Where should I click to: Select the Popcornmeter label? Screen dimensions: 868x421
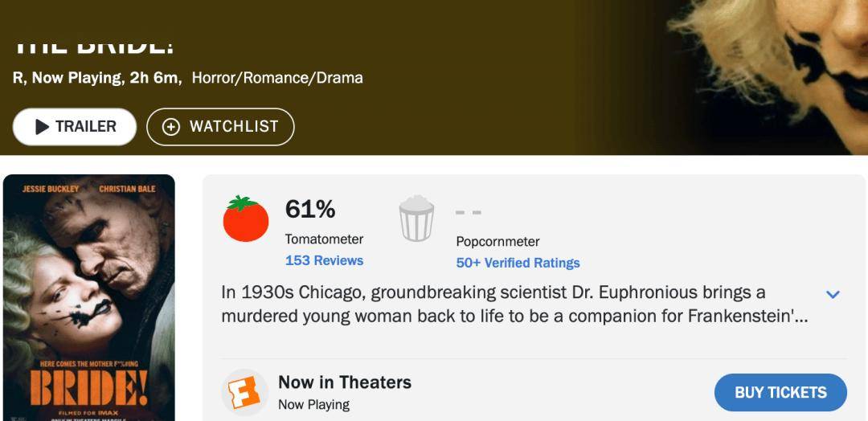coord(497,241)
